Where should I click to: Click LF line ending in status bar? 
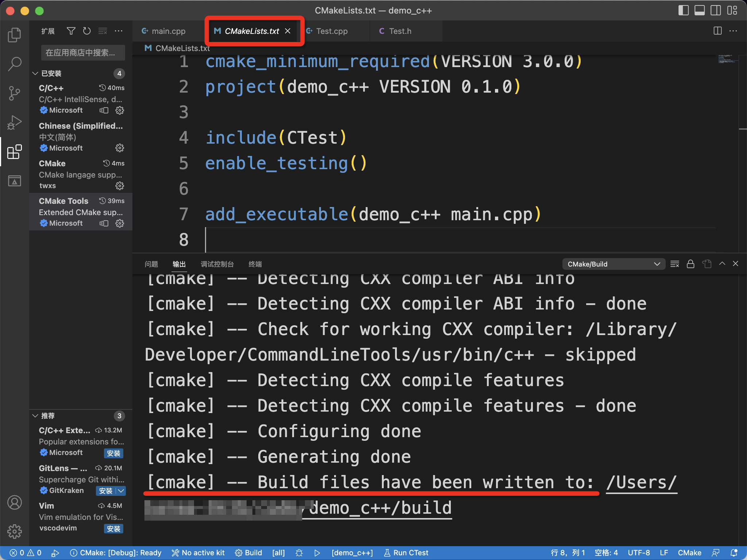tap(664, 553)
